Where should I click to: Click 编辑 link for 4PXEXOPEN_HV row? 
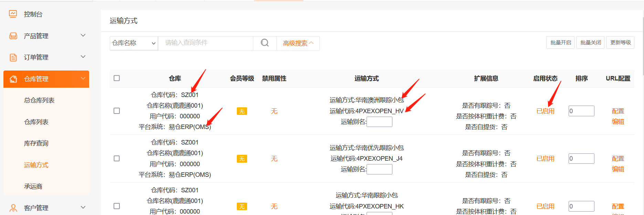(x=618, y=121)
